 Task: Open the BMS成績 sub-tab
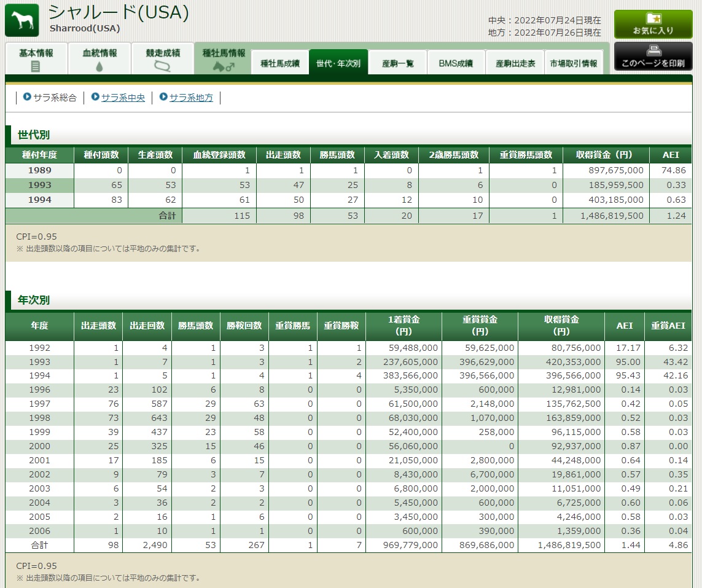pos(456,63)
